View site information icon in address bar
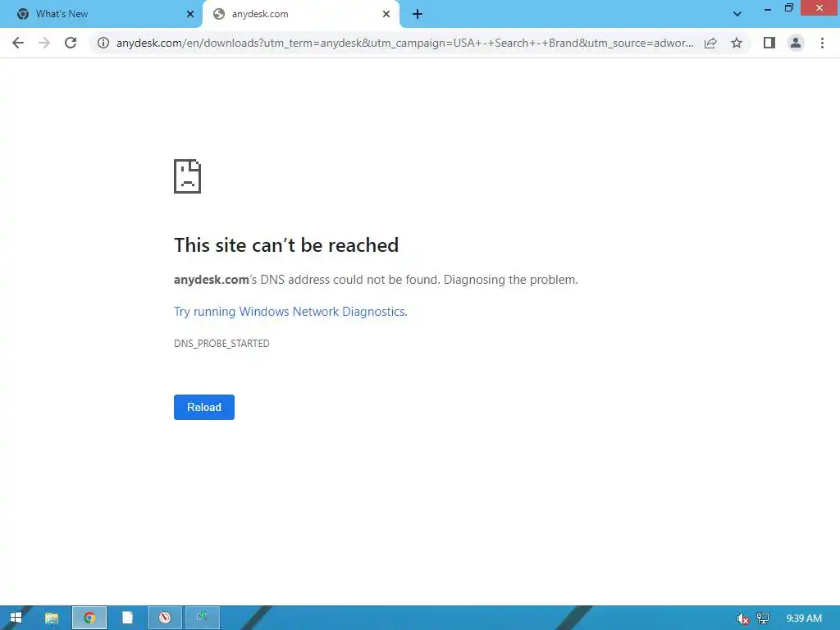This screenshot has width=840, height=630. (x=103, y=43)
